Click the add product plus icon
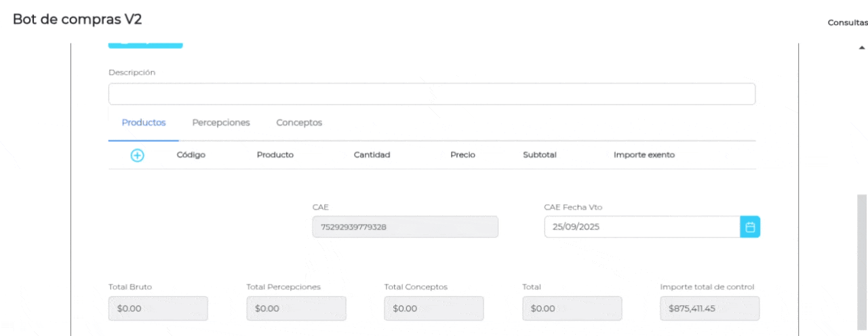Screen dimensions: 868x336 click(x=137, y=155)
